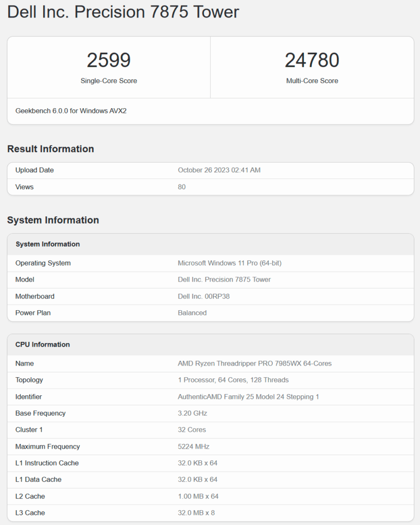
Task: Click the Geekbench 6.0.0 for Windows AVX2 text
Action: (71, 111)
